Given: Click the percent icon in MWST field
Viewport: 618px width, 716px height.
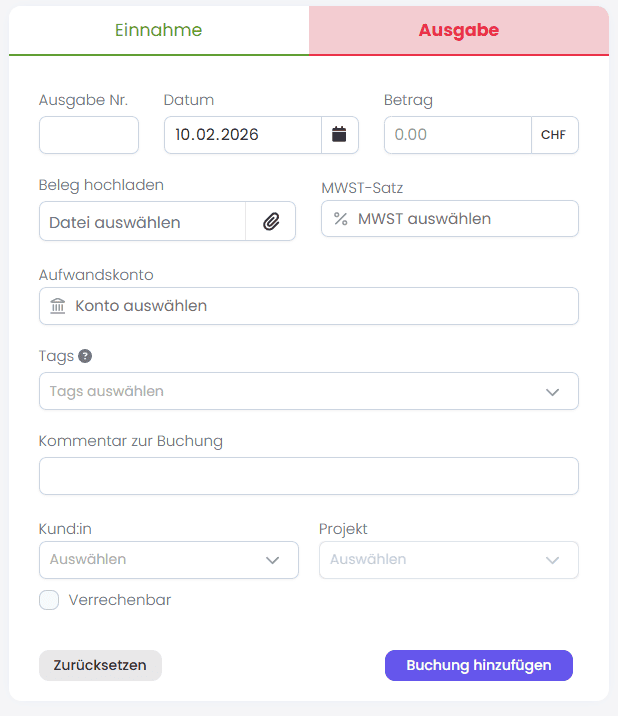Looking at the screenshot, I should 341,219.
